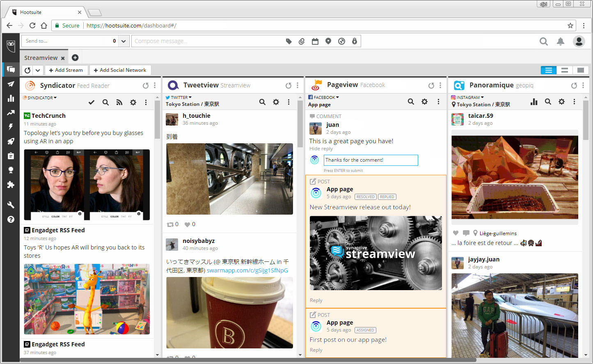Open the notifications bell
The width and height of the screenshot is (593, 364).
coord(561,41)
